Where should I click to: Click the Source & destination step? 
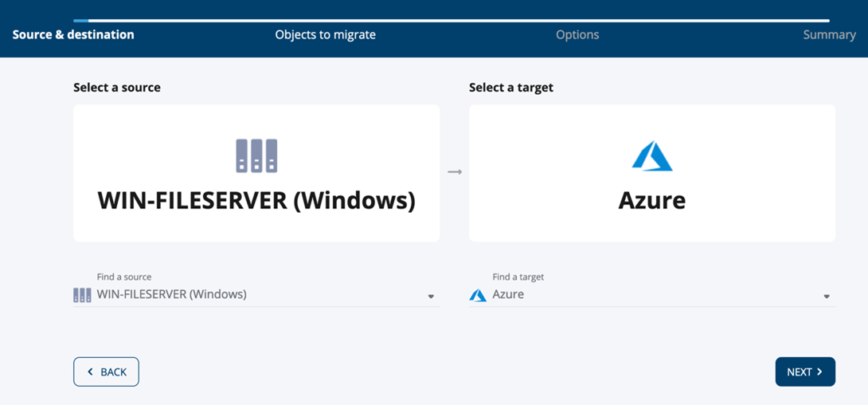click(x=73, y=35)
